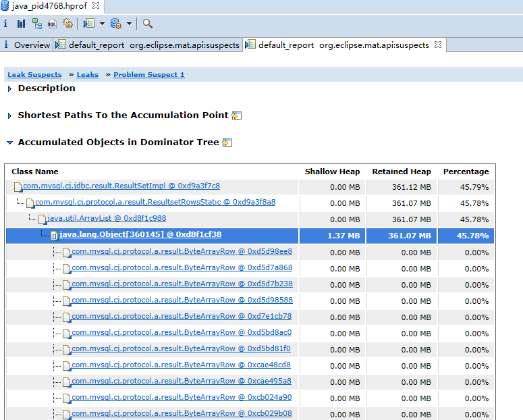Open the Dominator Tree toolbar icon

point(36,24)
